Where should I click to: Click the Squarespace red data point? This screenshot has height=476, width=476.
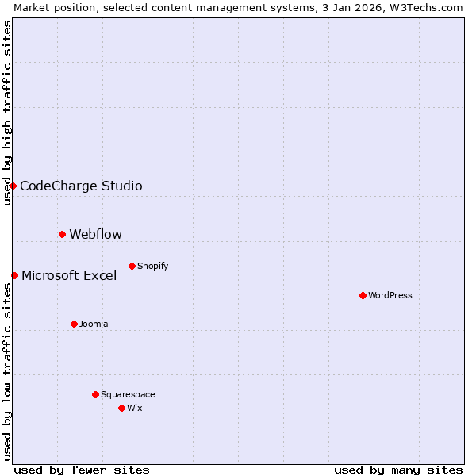pos(96,394)
